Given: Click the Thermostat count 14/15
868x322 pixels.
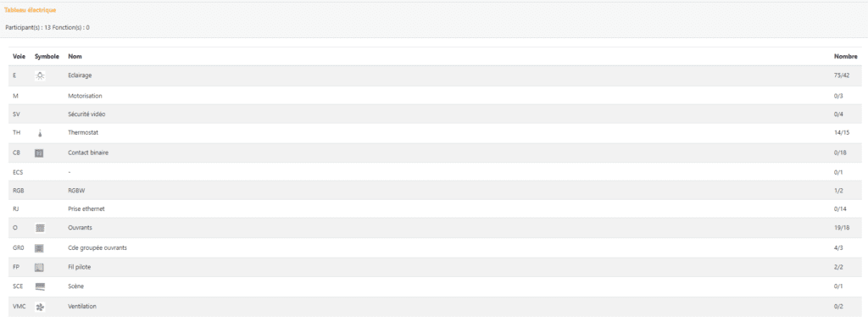Looking at the screenshot, I should pyautogui.click(x=842, y=133).
